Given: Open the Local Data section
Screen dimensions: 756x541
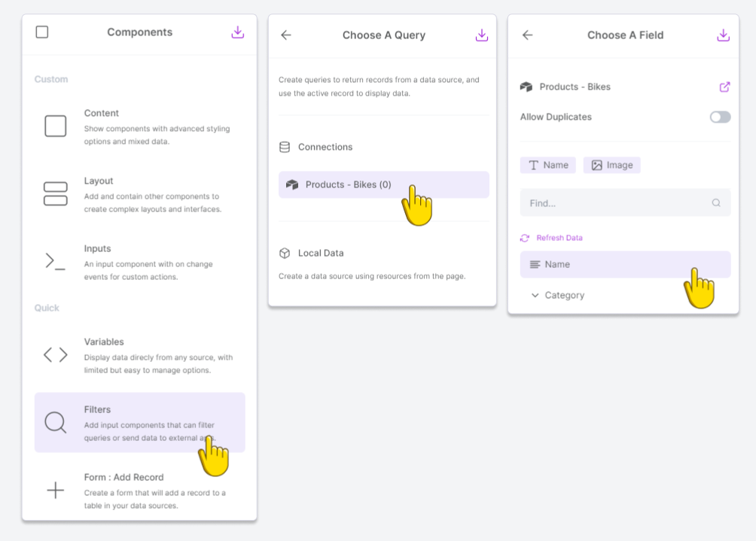Looking at the screenshot, I should click(321, 254).
